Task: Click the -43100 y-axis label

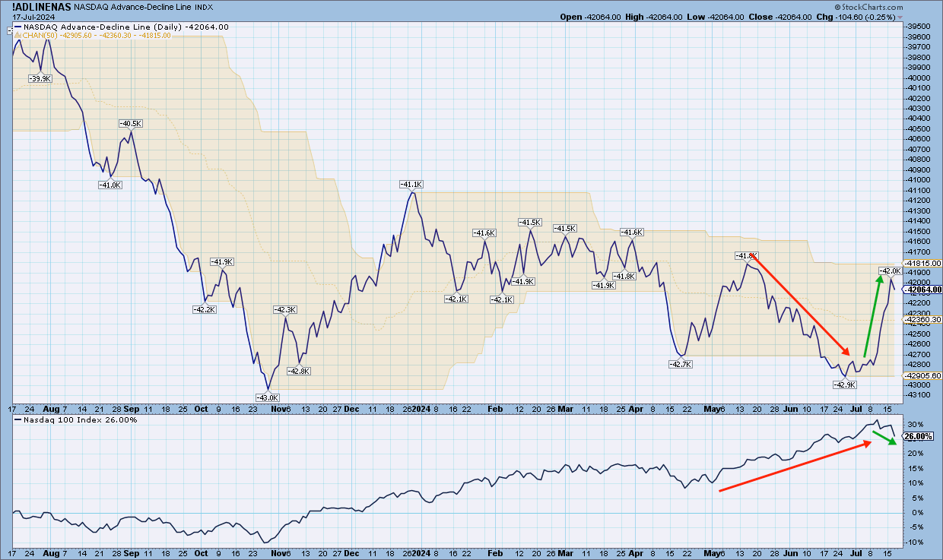Action: pos(919,395)
